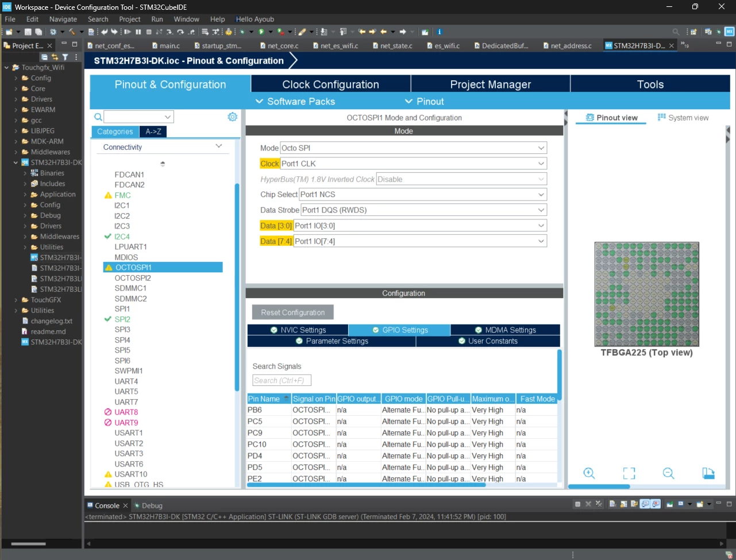Open the Project menu
736x560 pixels.
130,19
